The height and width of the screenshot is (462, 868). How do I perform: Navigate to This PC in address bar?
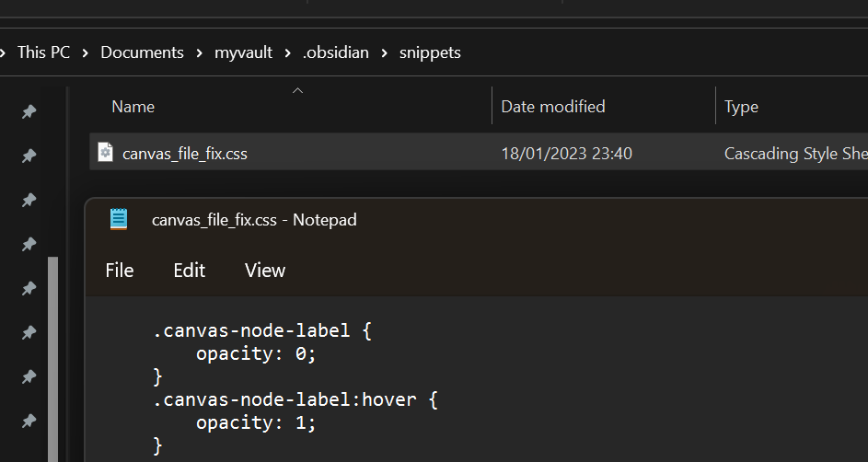click(x=43, y=52)
